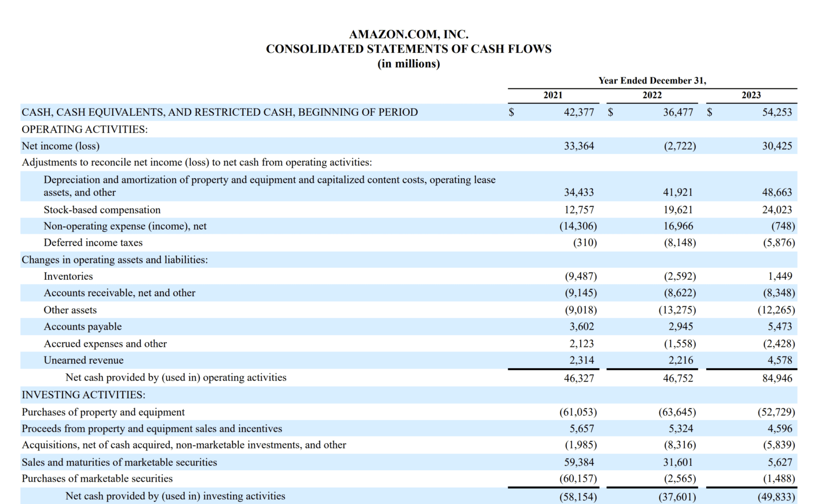Click "Purchases of property and equipment" label
The image size is (813, 504).
point(103,412)
